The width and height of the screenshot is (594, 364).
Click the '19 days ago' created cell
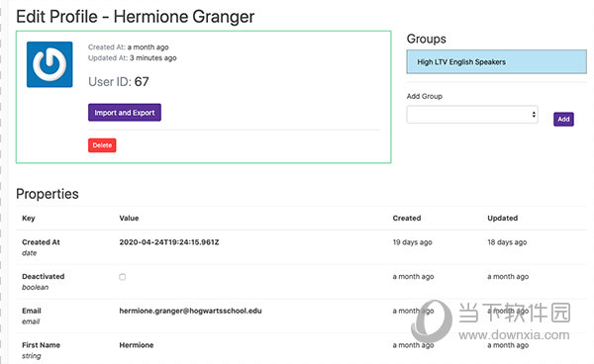click(x=413, y=242)
